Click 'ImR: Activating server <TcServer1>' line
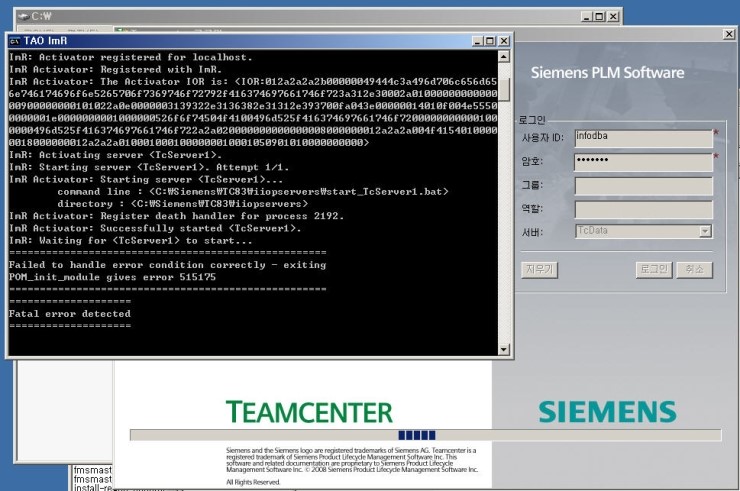This screenshot has height=491, width=740. point(116,155)
